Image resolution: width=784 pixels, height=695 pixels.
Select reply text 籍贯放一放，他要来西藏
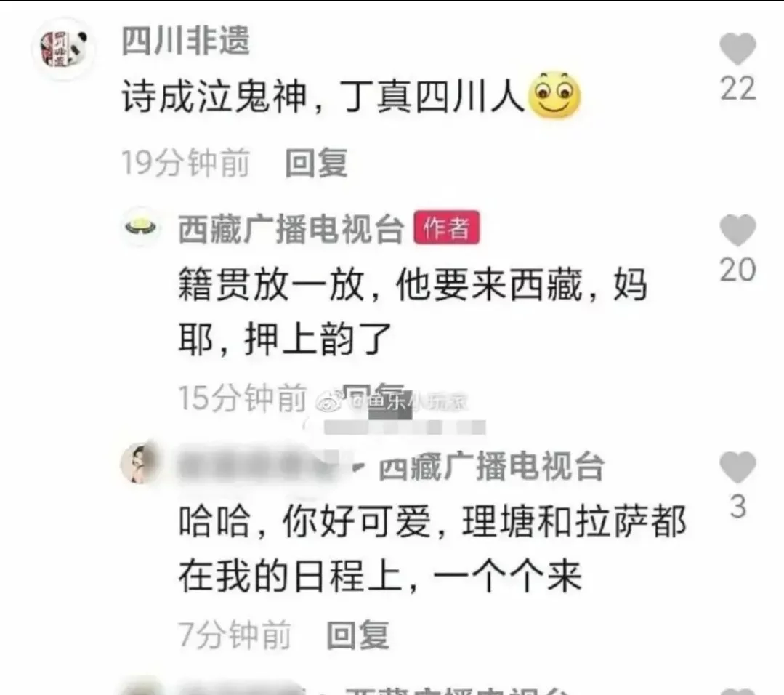point(380,285)
